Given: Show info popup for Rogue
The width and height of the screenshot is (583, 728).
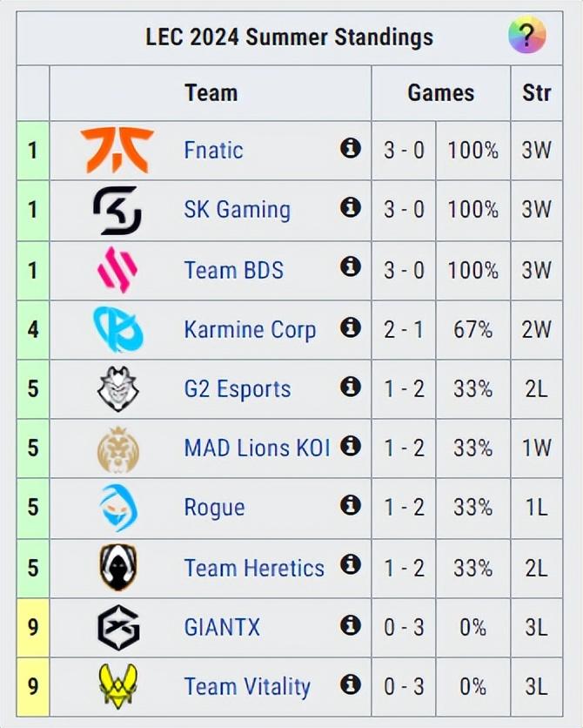Looking at the screenshot, I should click(x=351, y=505).
